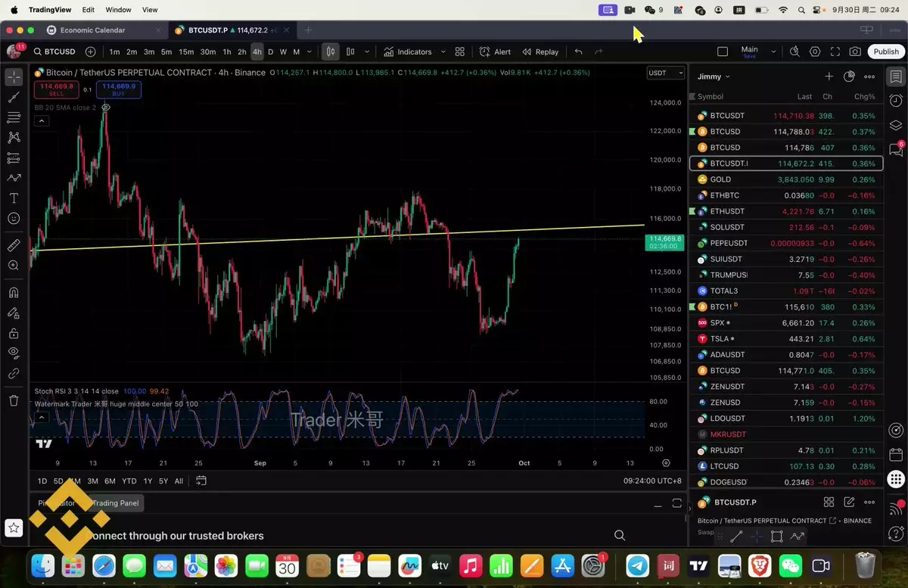This screenshot has width=908, height=588.
Task: Switch to the Economic Calendar tab
Action: click(x=93, y=30)
